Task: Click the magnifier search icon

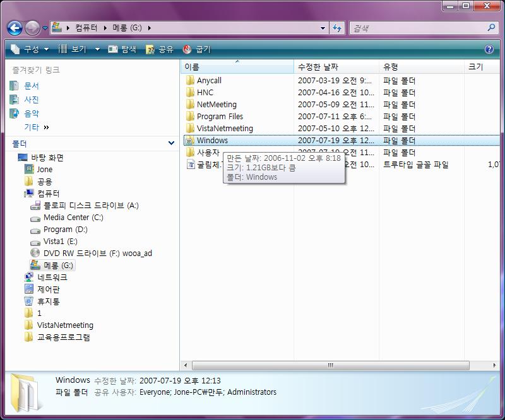Action: coord(491,28)
